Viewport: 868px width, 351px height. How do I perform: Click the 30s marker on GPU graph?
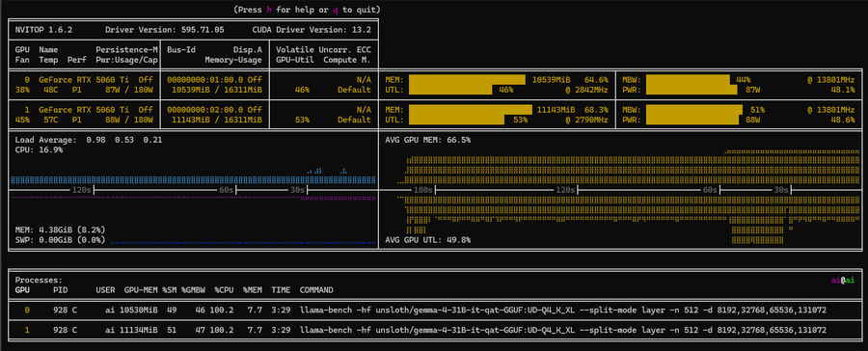click(781, 189)
